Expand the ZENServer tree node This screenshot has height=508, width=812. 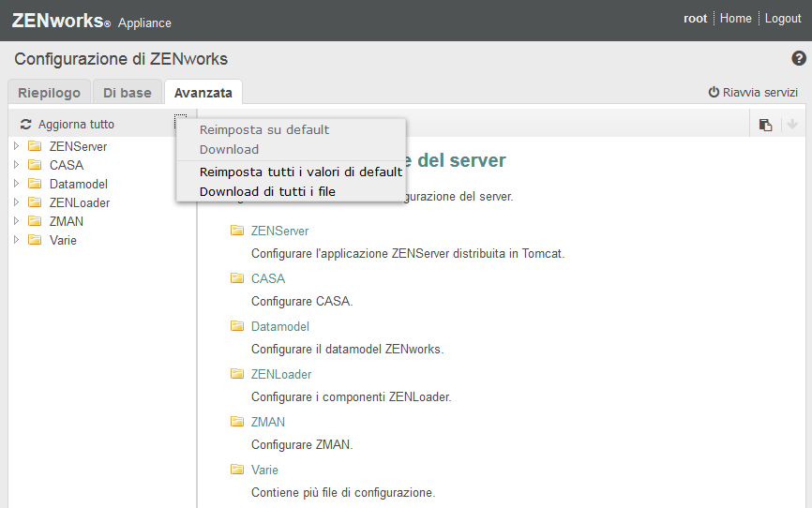(16, 146)
